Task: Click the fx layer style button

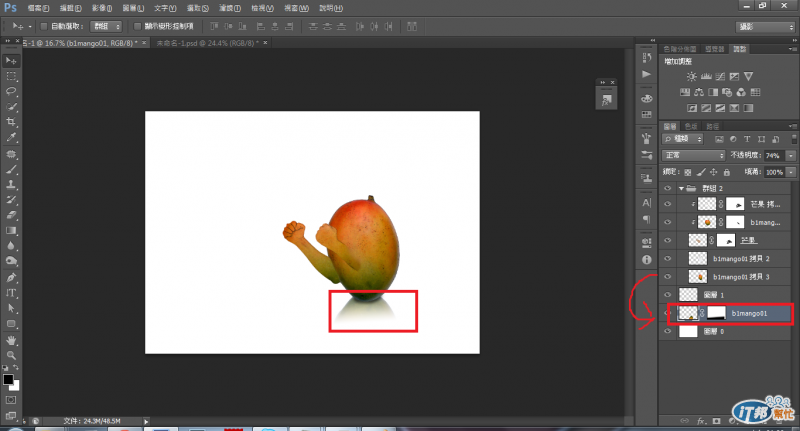Action: click(702, 421)
